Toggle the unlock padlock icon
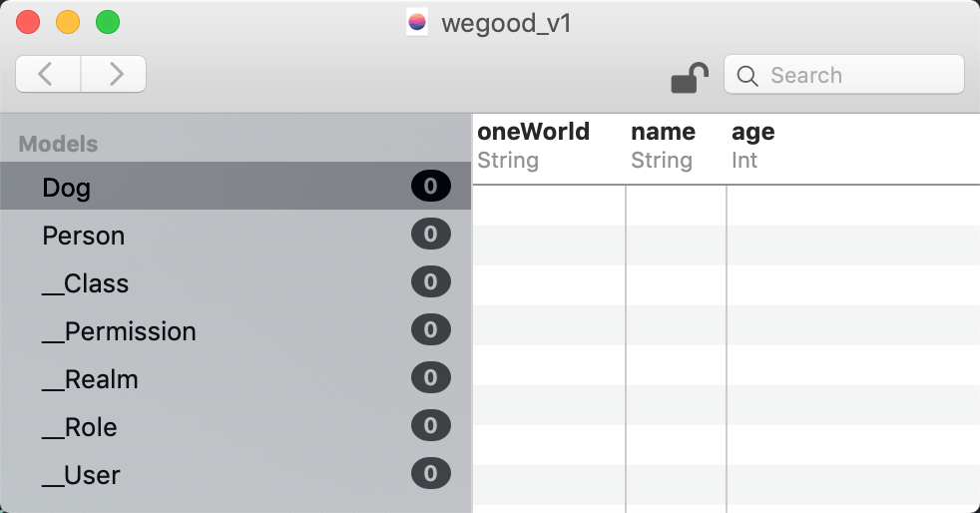Viewport: 980px width, 513px height. 689,78
